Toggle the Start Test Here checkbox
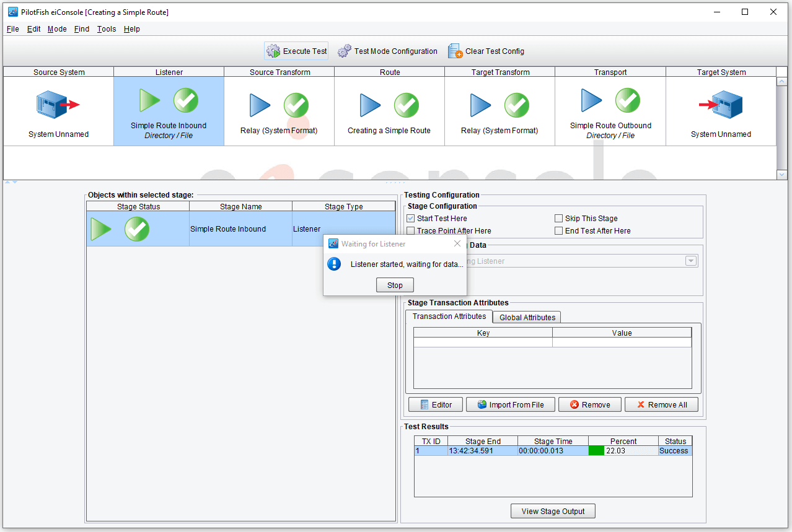792x532 pixels. click(411, 219)
